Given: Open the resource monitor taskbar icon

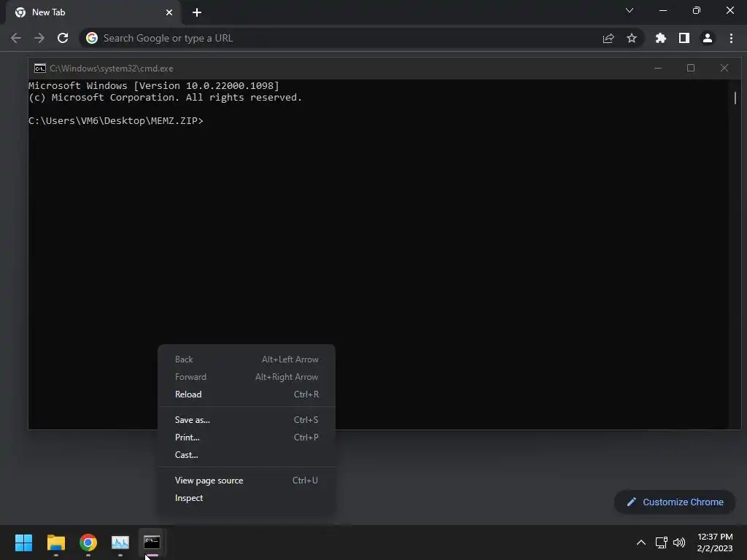Looking at the screenshot, I should click(x=120, y=542).
